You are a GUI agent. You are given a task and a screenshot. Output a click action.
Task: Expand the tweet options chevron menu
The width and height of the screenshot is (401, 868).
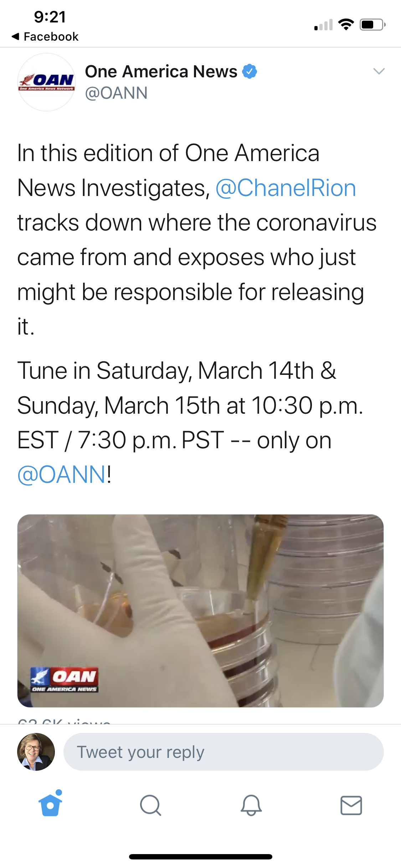[379, 71]
